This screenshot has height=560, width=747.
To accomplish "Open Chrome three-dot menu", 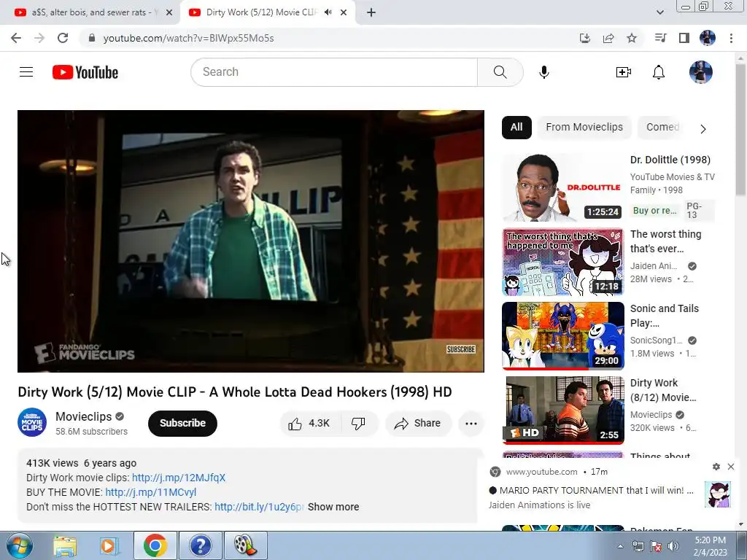I will (731, 38).
